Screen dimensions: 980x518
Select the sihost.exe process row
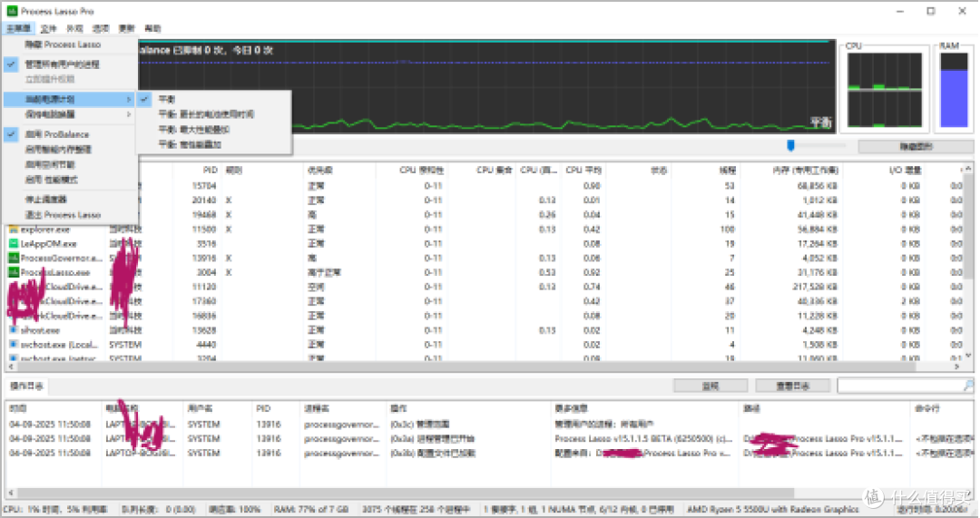click(485, 330)
